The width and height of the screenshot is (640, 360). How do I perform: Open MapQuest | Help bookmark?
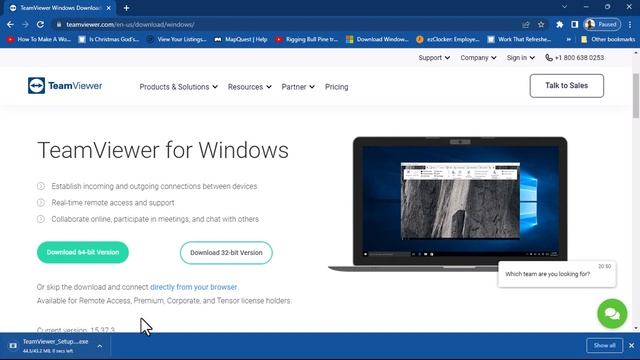(241, 39)
